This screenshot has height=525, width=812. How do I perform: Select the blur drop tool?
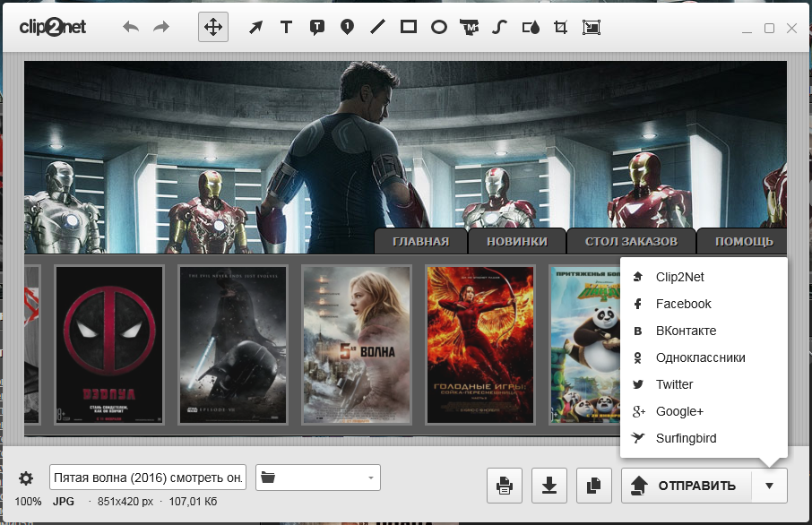pos(531,27)
